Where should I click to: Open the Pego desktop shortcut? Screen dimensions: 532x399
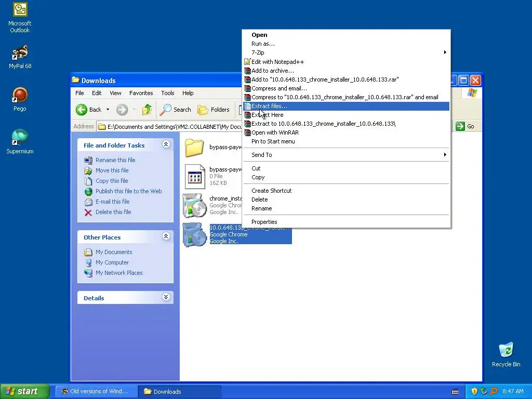tap(20, 99)
